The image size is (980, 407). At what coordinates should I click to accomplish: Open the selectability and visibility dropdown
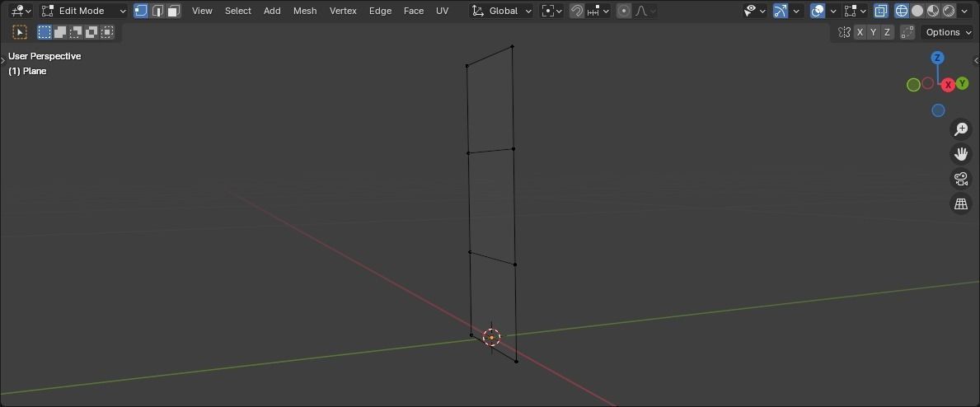coord(755,11)
